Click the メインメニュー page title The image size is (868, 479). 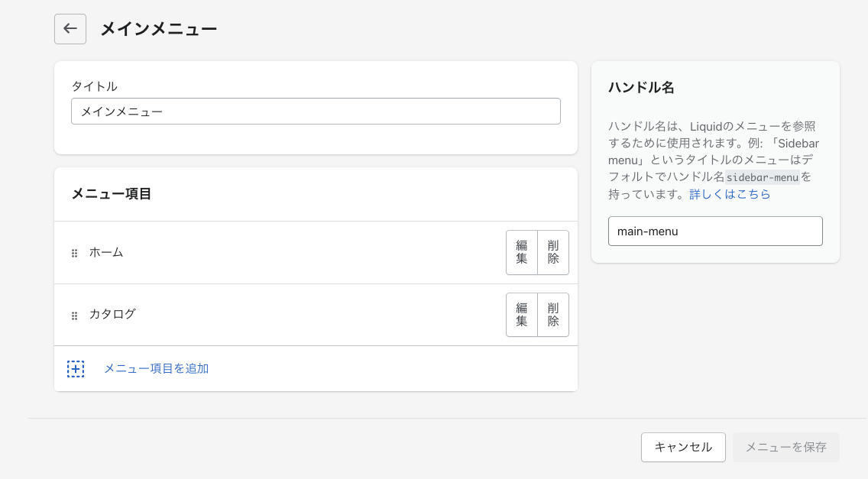coord(159,29)
